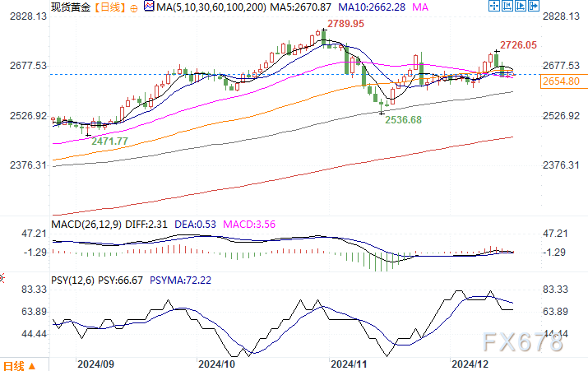
Task: Open MA(5,10,30,60,100,200) indicator settings
Action: pos(211,7)
